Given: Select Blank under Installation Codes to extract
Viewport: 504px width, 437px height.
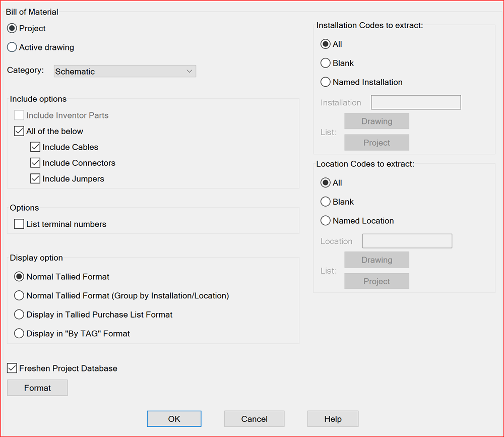Looking at the screenshot, I should [x=325, y=63].
